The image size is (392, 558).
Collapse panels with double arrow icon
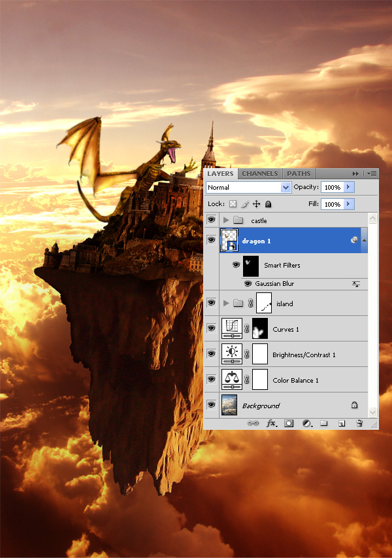[x=355, y=173]
